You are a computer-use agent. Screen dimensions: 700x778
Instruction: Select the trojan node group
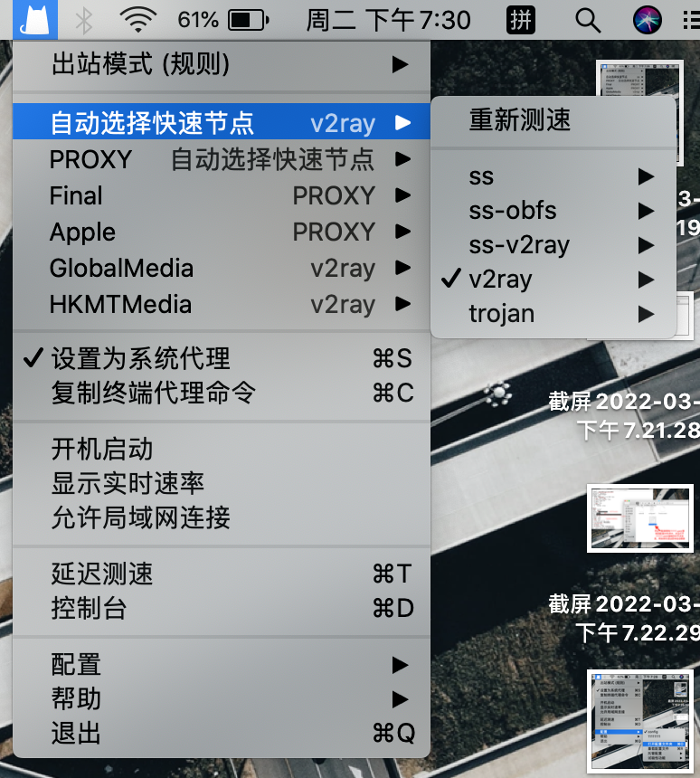[x=553, y=314]
